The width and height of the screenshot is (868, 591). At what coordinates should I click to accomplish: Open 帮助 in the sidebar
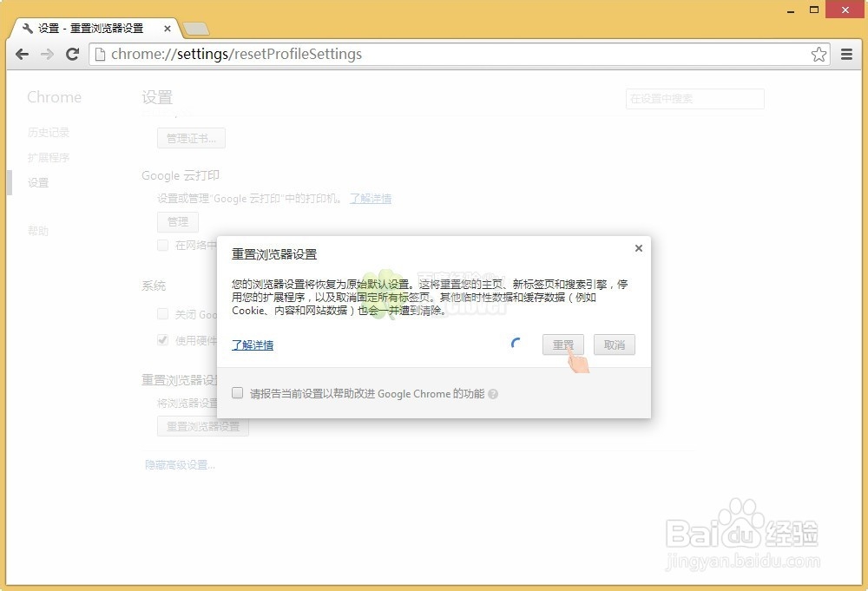point(38,231)
